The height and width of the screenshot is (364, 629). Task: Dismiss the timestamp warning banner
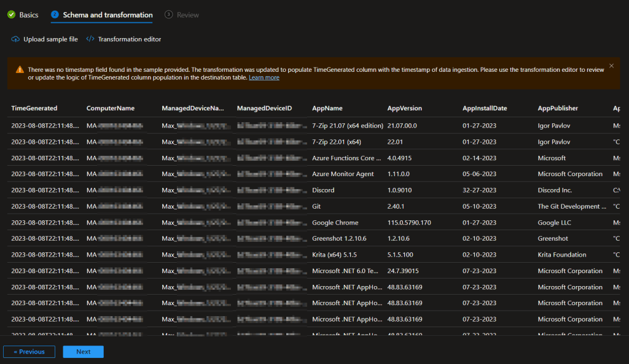[611, 66]
